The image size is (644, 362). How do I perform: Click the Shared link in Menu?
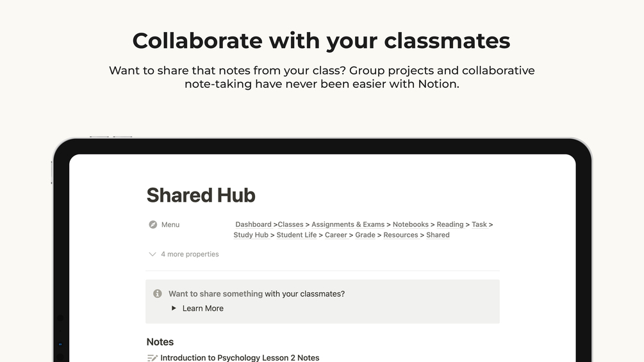pyautogui.click(x=438, y=235)
